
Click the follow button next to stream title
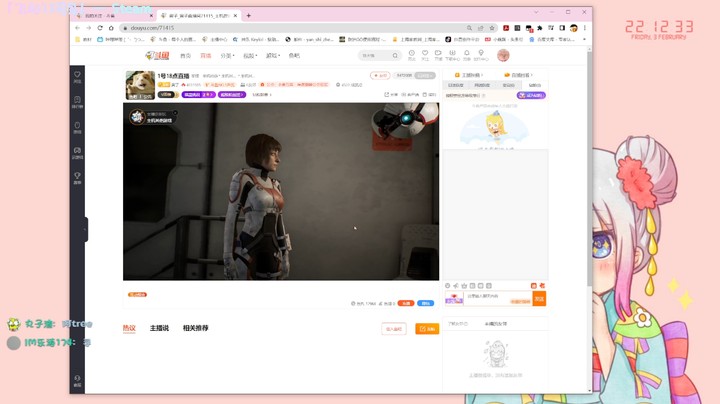click(x=380, y=75)
